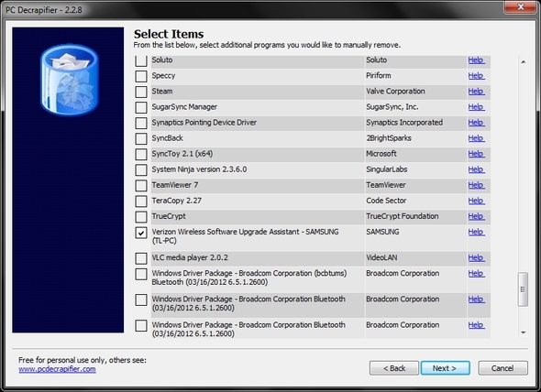Click scrollbar down arrow
Screen dimensions: 541x392
(524, 332)
